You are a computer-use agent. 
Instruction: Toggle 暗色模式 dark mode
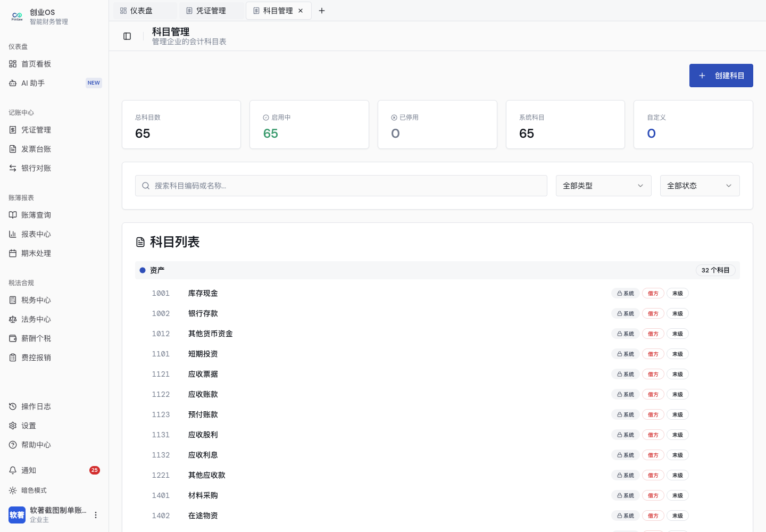click(54, 491)
